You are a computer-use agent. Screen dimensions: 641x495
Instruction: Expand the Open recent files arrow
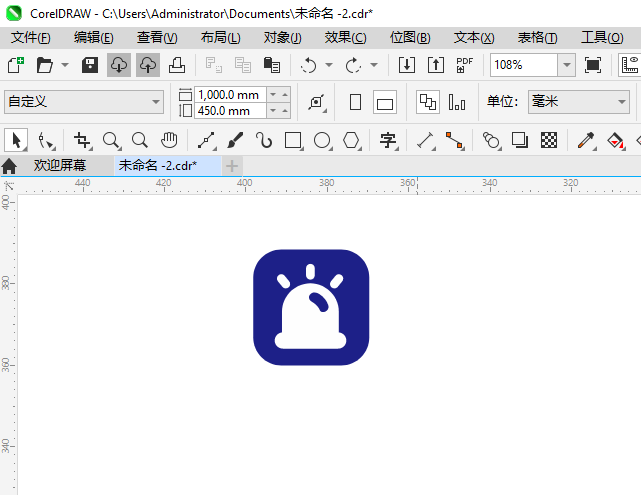coord(65,65)
